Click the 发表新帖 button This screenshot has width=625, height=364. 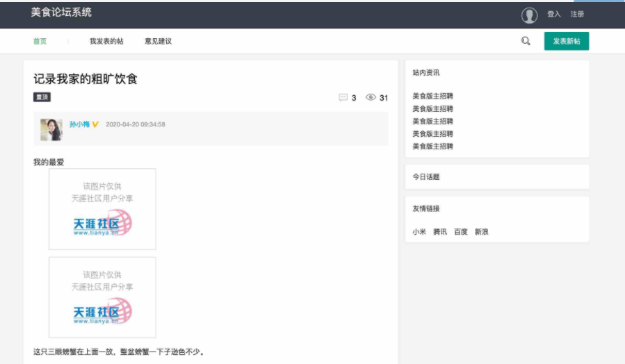(x=567, y=41)
